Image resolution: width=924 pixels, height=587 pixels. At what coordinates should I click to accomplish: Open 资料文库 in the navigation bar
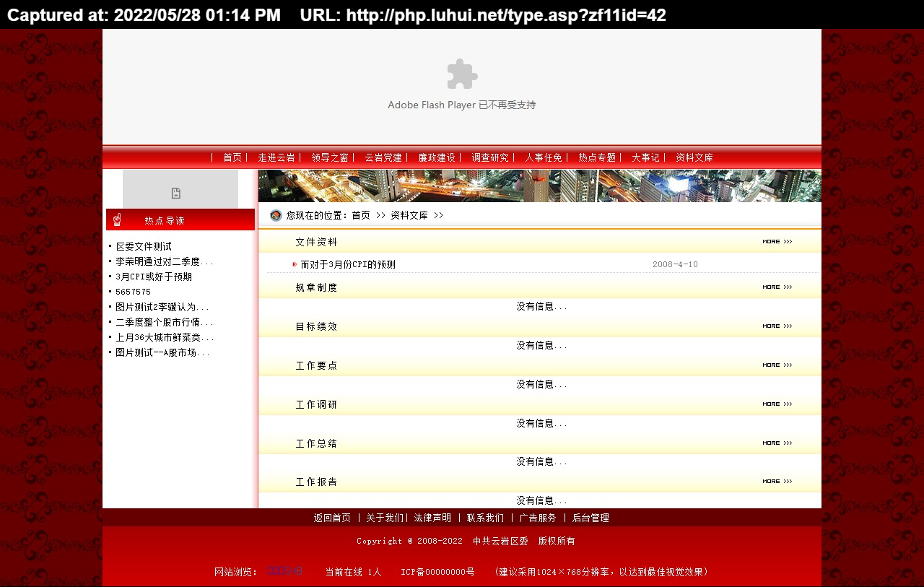[x=694, y=157]
